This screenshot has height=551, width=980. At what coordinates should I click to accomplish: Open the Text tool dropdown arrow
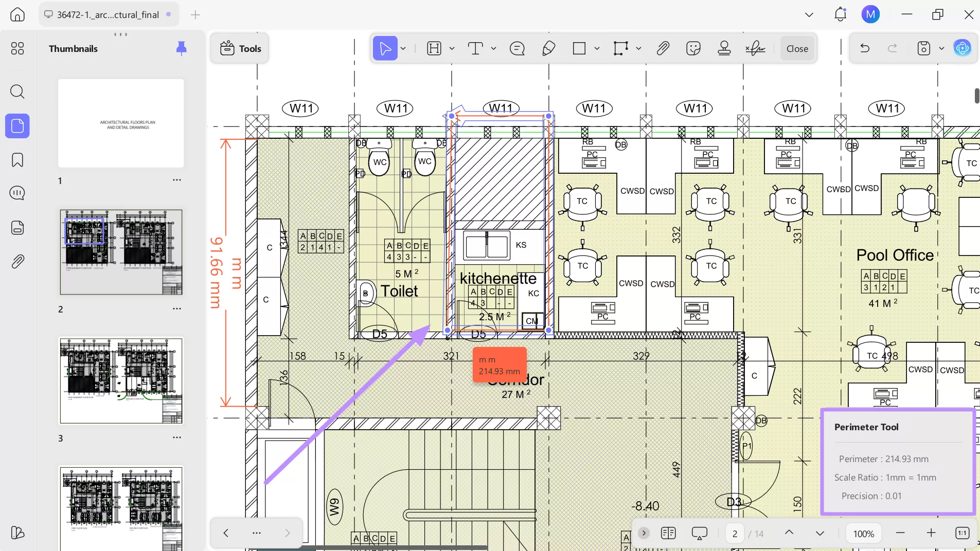click(493, 49)
